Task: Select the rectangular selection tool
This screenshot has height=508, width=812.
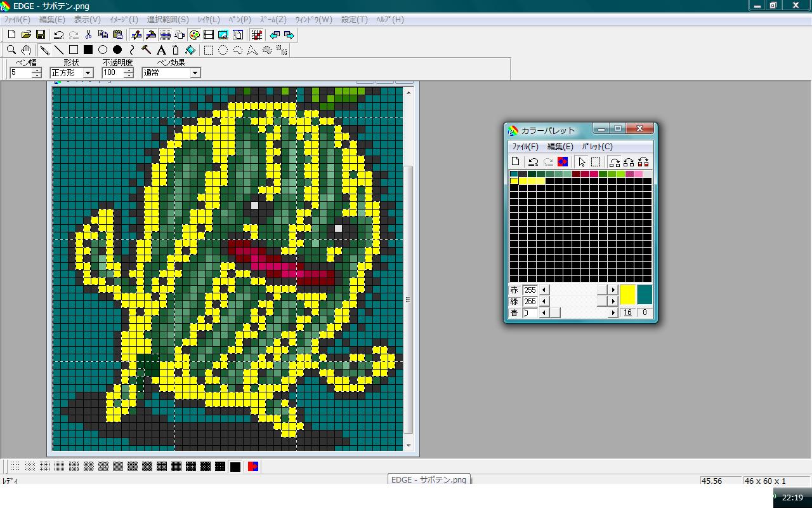Action: coord(209,50)
